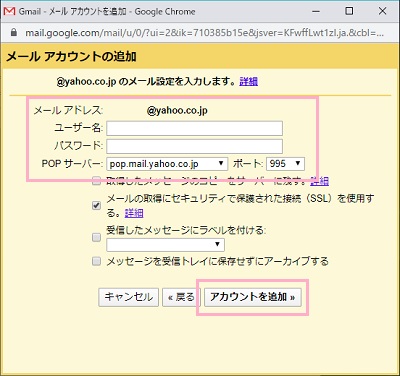Enable label incoming messages checkbox

pos(96,237)
